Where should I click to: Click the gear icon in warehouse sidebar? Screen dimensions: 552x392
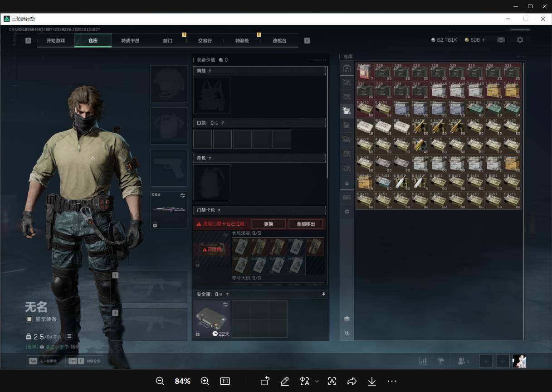(x=347, y=212)
